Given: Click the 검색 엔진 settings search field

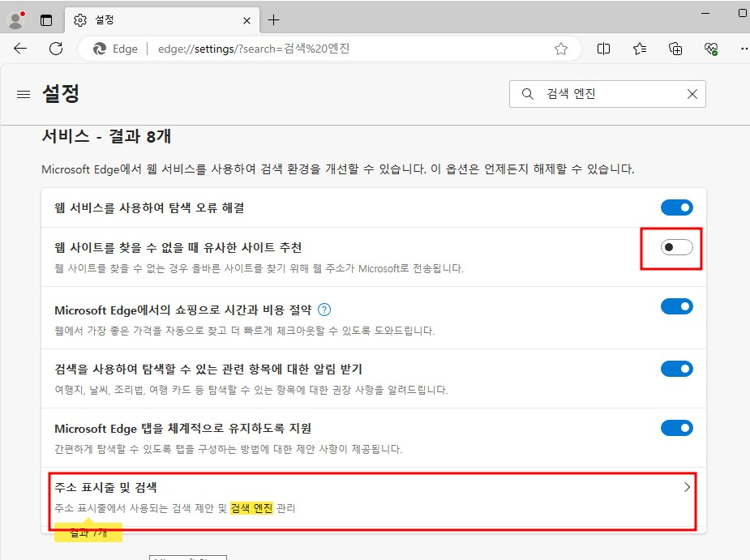Looking at the screenshot, I should click(x=607, y=94).
